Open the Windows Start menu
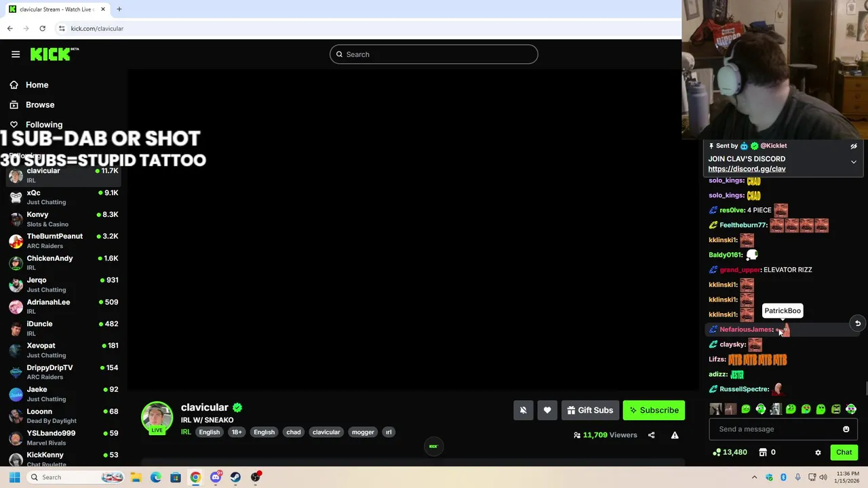The height and width of the screenshot is (488, 868). point(14,477)
